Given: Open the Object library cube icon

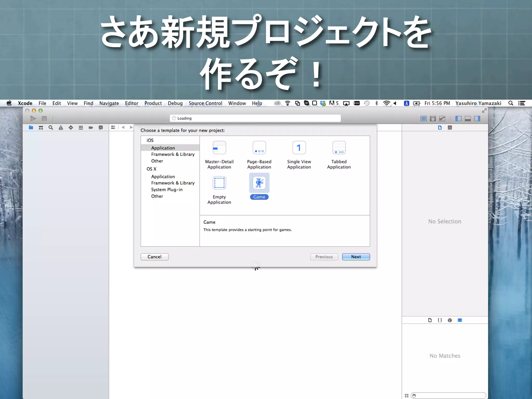Looking at the screenshot, I should pos(450,320).
